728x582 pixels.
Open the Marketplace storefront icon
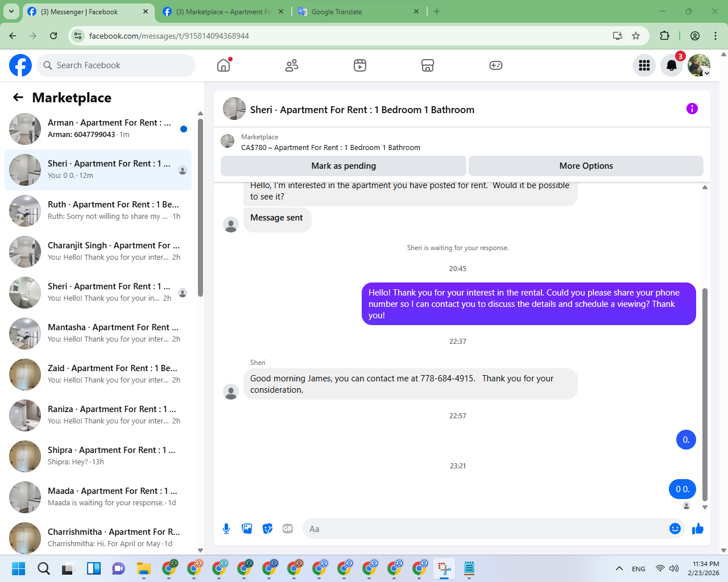(428, 65)
